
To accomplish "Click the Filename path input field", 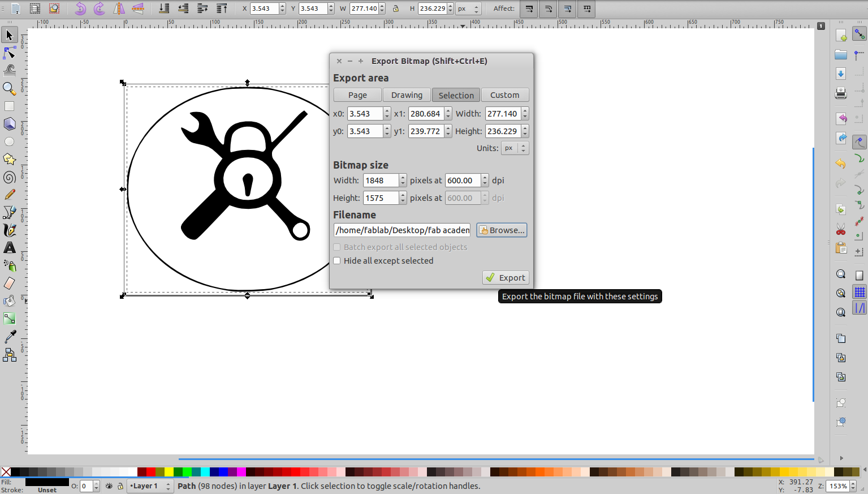I will (x=402, y=230).
